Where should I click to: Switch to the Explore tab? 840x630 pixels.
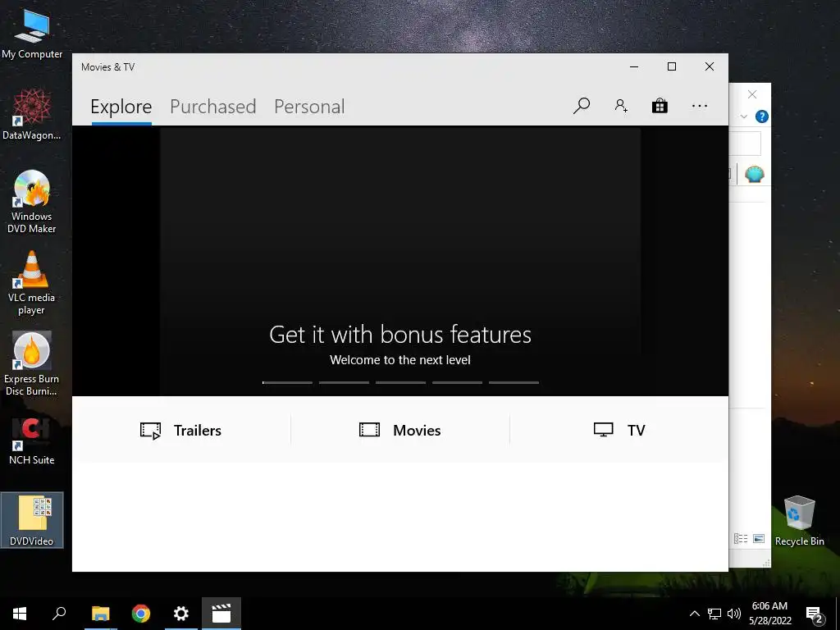(121, 107)
